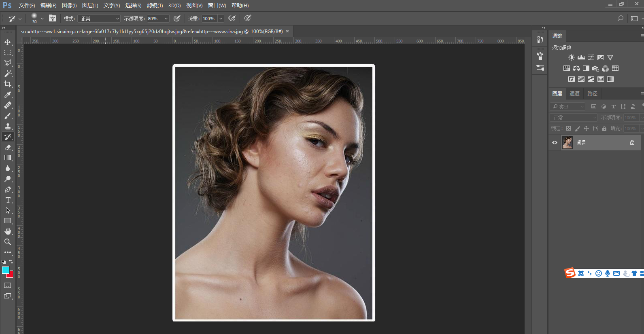Image resolution: width=644 pixels, height=334 pixels.
Task: Select the Crop tool
Action: [8, 84]
